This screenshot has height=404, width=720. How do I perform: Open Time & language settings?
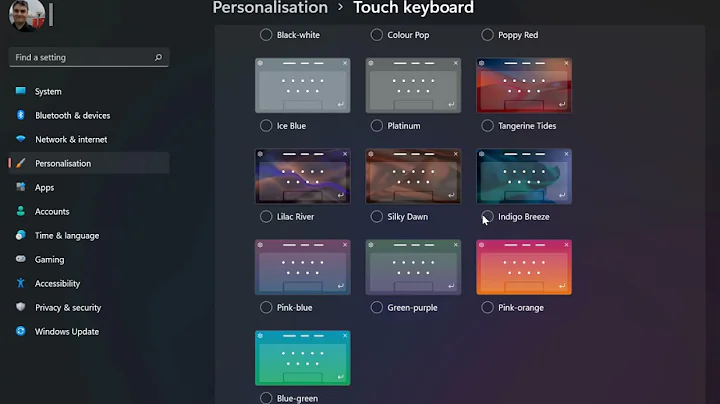coord(89,236)
